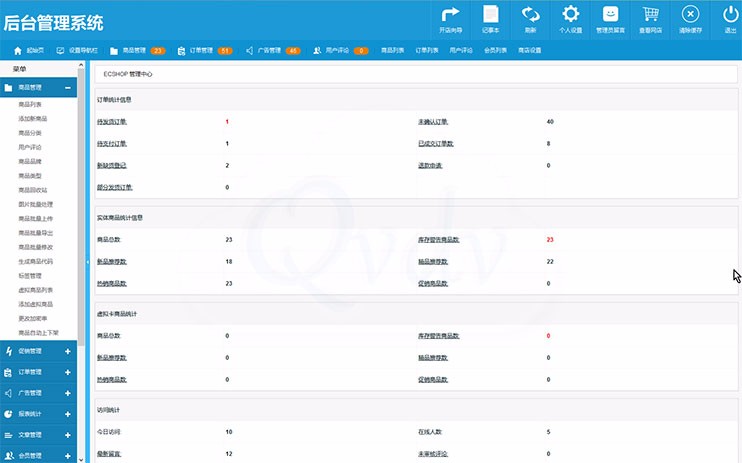Follow the 未审核评论 link
The height and width of the screenshot is (463, 742).
coord(433,454)
